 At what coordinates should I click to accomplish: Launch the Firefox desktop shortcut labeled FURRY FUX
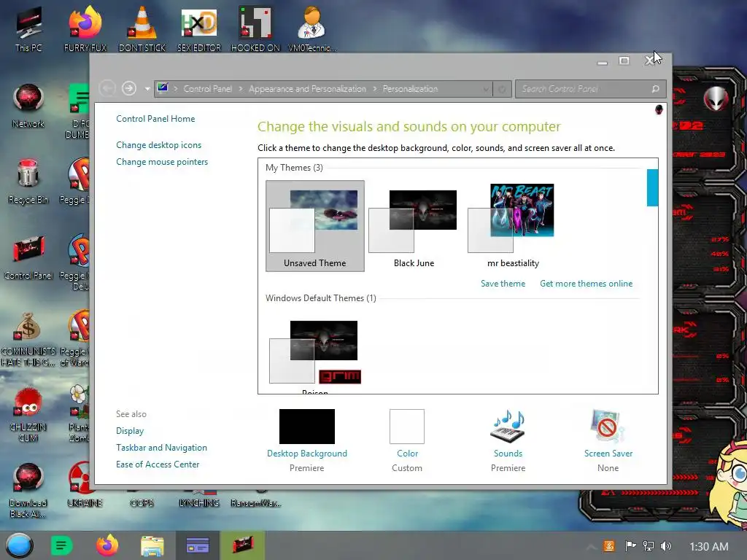point(85,28)
